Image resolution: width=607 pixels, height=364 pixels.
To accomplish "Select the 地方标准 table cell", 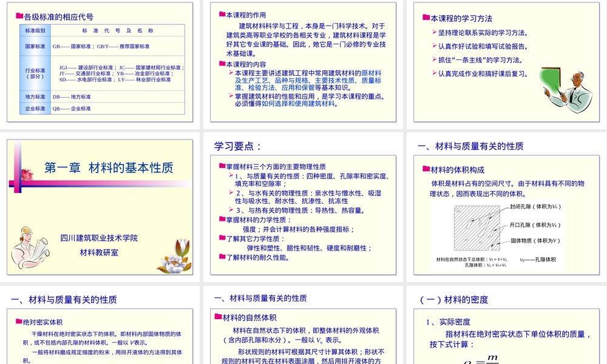I will click(x=35, y=96).
